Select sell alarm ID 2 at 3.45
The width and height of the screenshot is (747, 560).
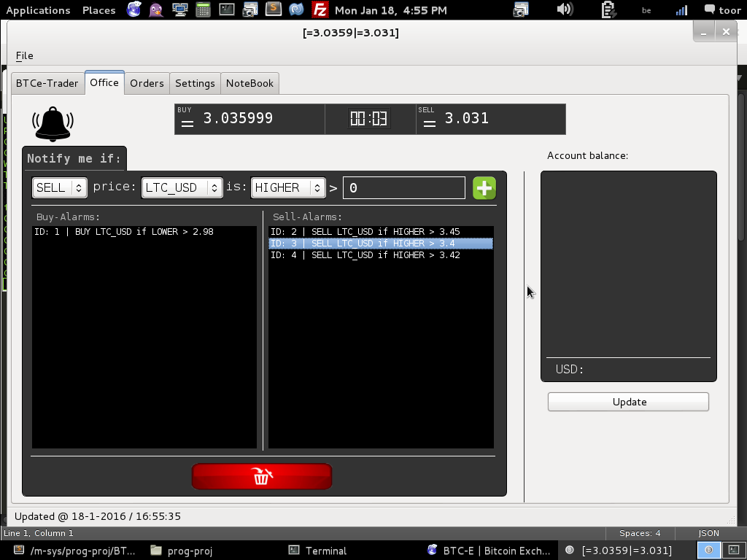point(381,232)
